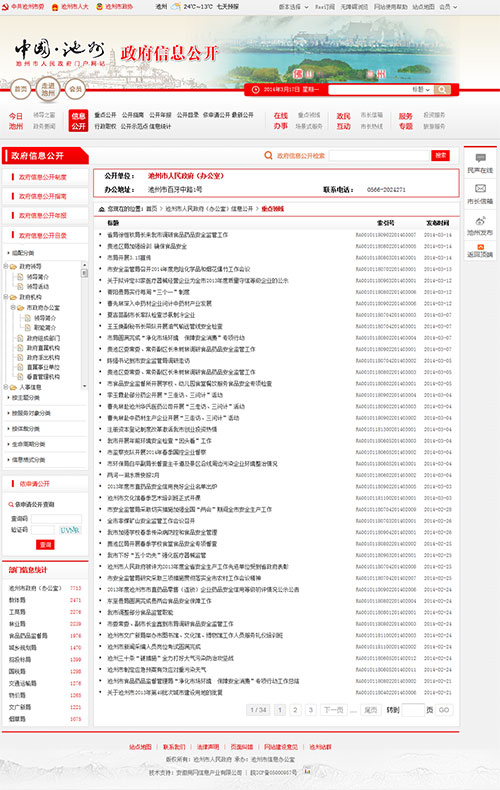
Task: Expand the 组配分类 category
Action: tap(22, 253)
